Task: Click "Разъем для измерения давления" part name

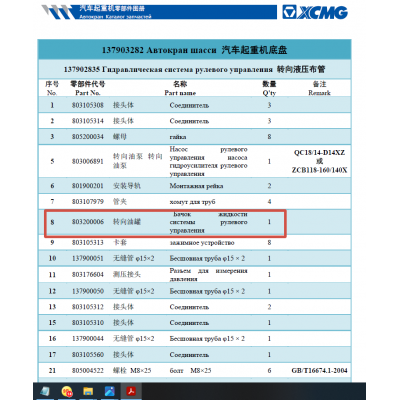Action: click(x=208, y=275)
